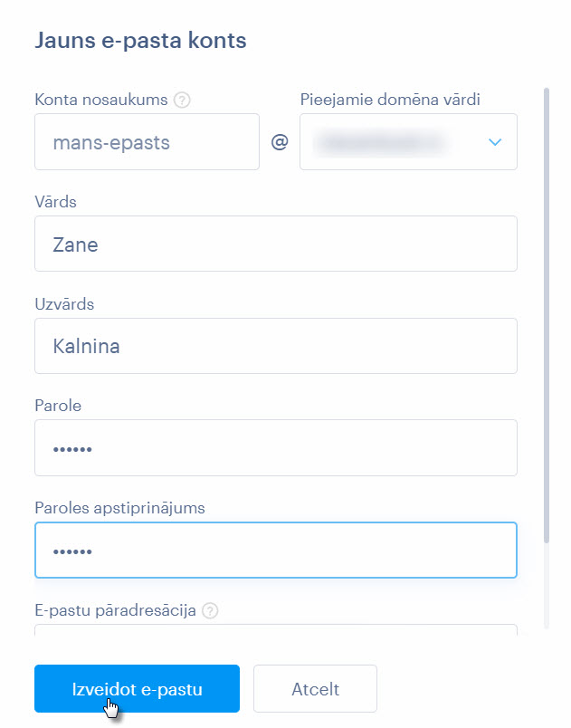Click the partly visible E-pastu pāradresācija input
The width and height of the screenshot is (571, 728).
tap(276, 630)
